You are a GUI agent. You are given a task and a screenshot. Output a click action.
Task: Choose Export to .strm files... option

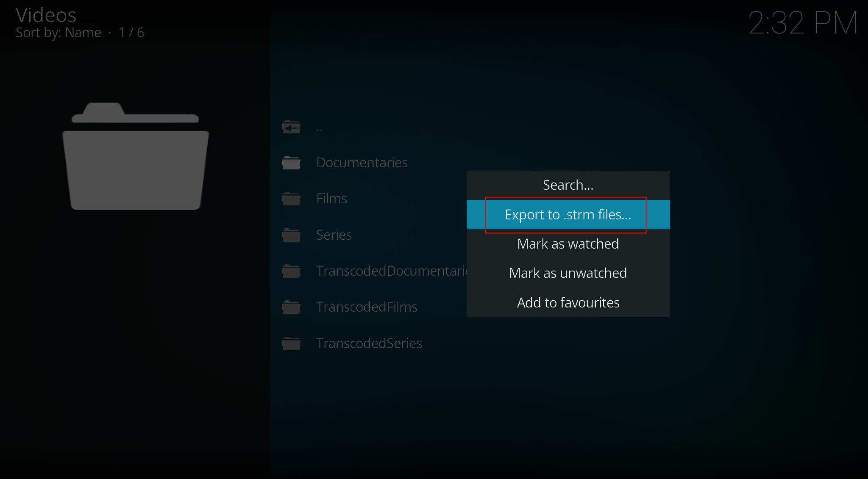pyautogui.click(x=568, y=215)
